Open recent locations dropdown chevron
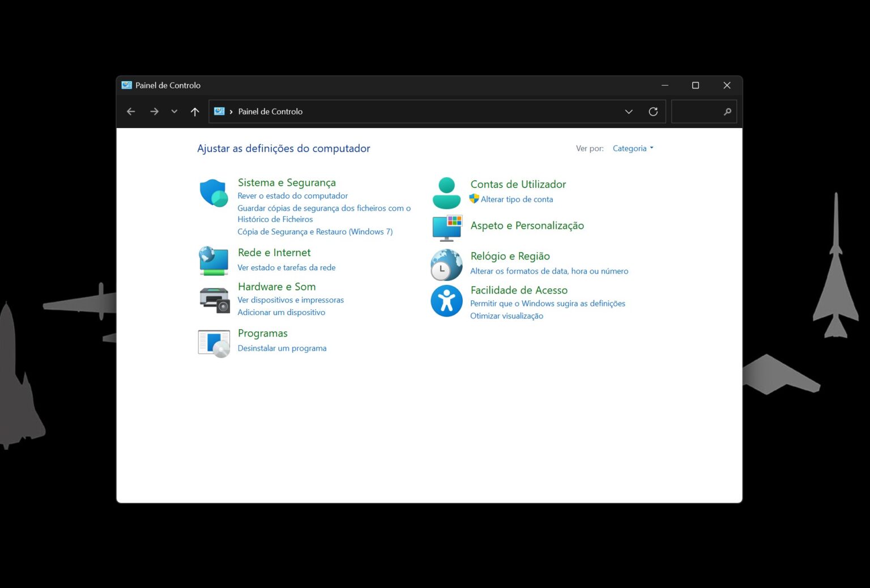870x588 pixels. [x=174, y=112]
